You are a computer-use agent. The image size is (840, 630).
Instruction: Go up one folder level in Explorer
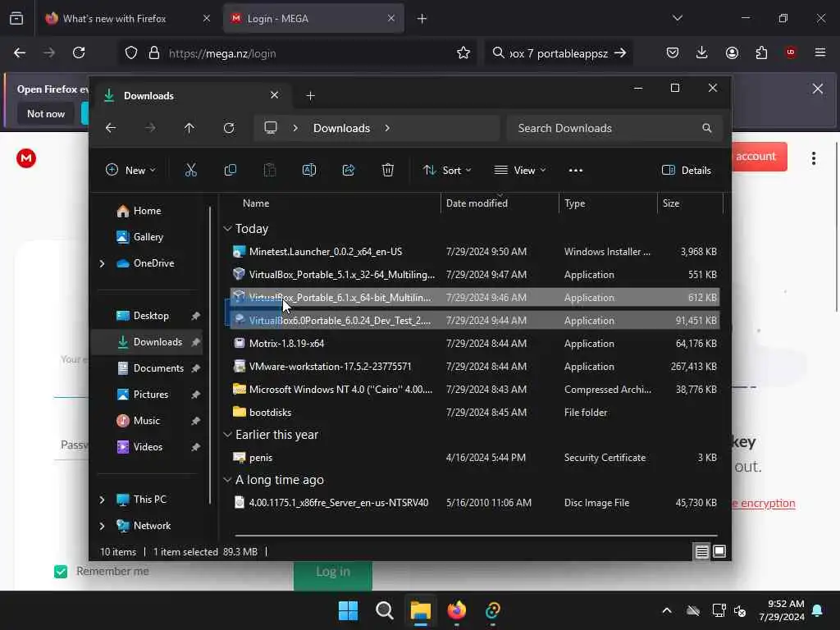189,128
